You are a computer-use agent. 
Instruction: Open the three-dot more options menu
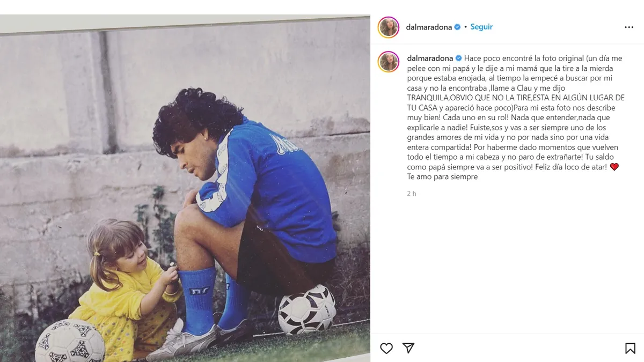(629, 27)
